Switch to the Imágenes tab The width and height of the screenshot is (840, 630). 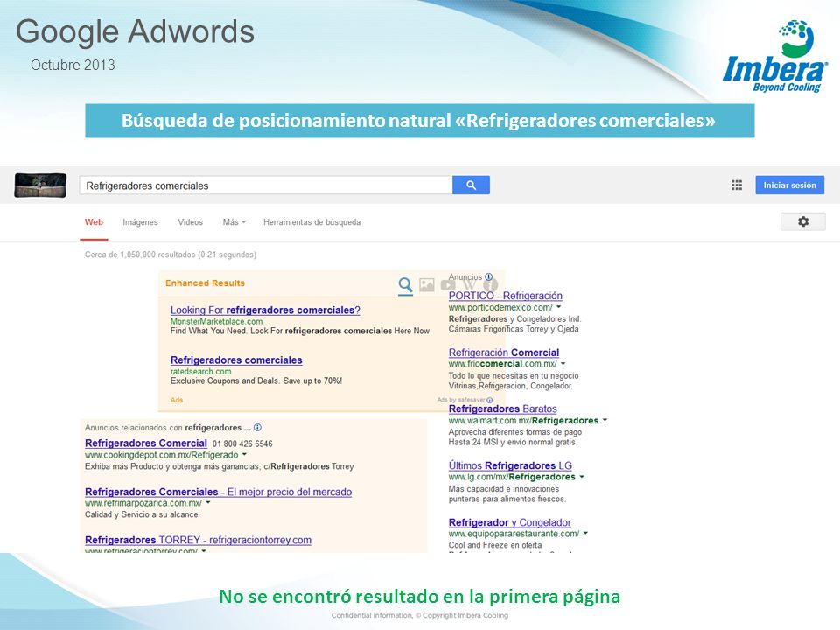pyautogui.click(x=140, y=222)
